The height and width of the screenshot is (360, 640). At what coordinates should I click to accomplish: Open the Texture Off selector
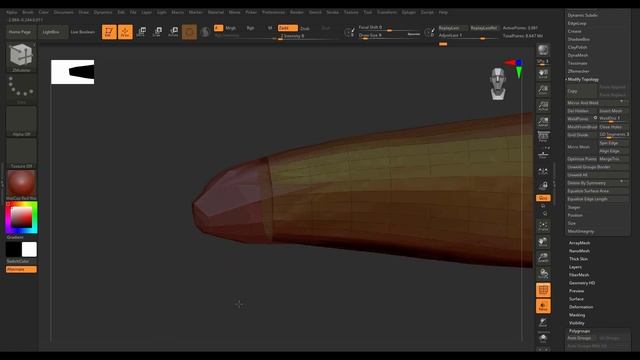(x=21, y=153)
